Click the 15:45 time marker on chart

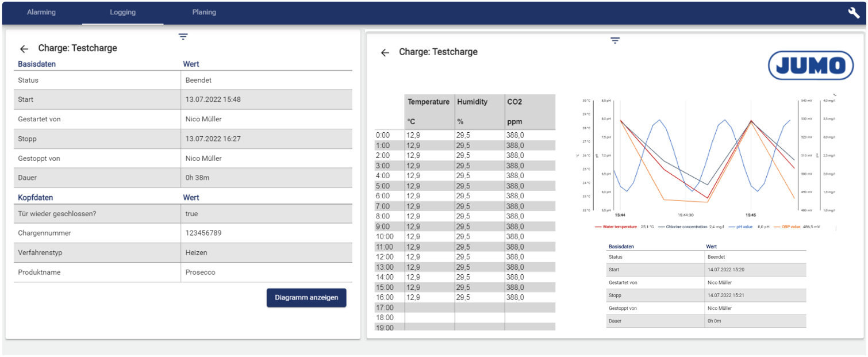point(750,215)
